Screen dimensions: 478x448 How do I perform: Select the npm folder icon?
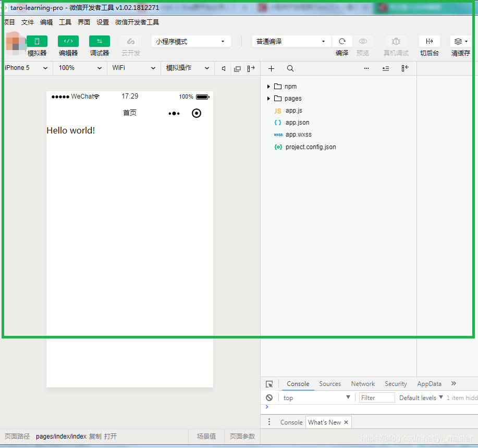tap(278, 86)
